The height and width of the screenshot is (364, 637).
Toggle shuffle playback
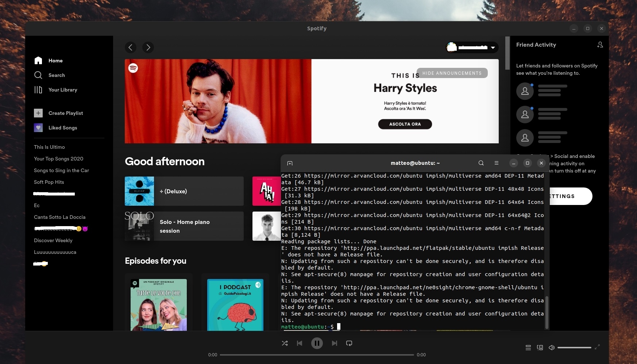tap(285, 343)
